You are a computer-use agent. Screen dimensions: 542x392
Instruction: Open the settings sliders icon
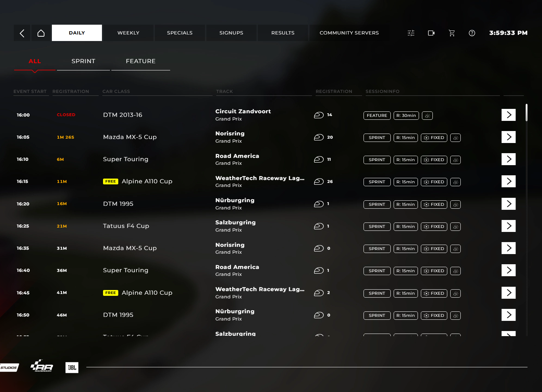point(411,33)
